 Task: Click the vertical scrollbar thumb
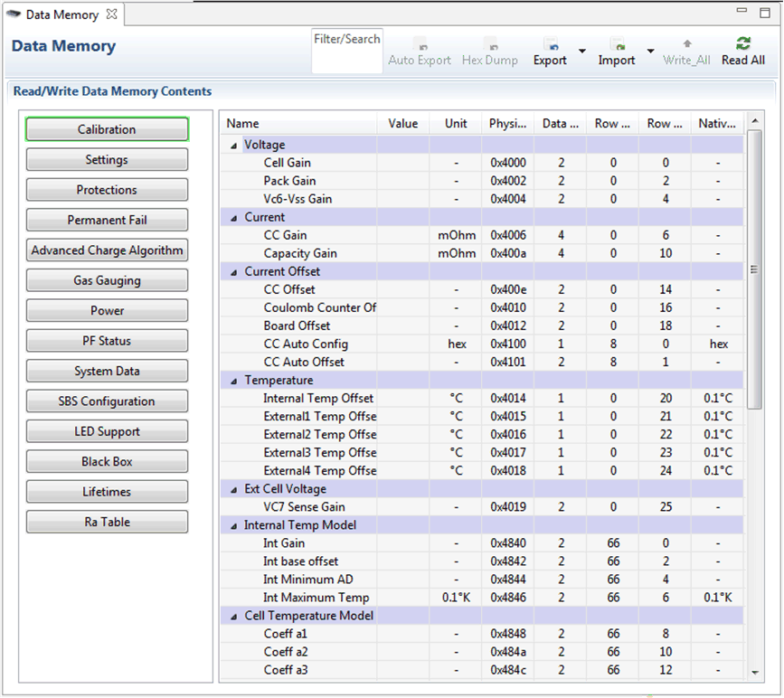752,271
